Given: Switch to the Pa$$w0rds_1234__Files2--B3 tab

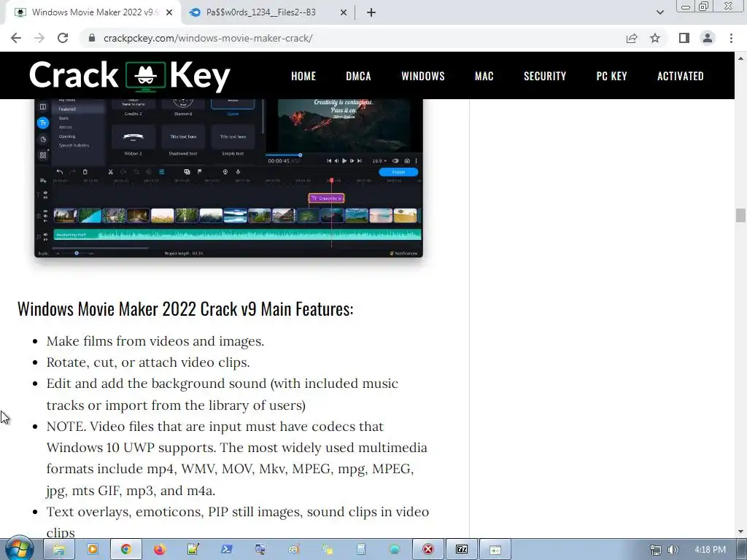Looking at the screenshot, I should (x=268, y=12).
